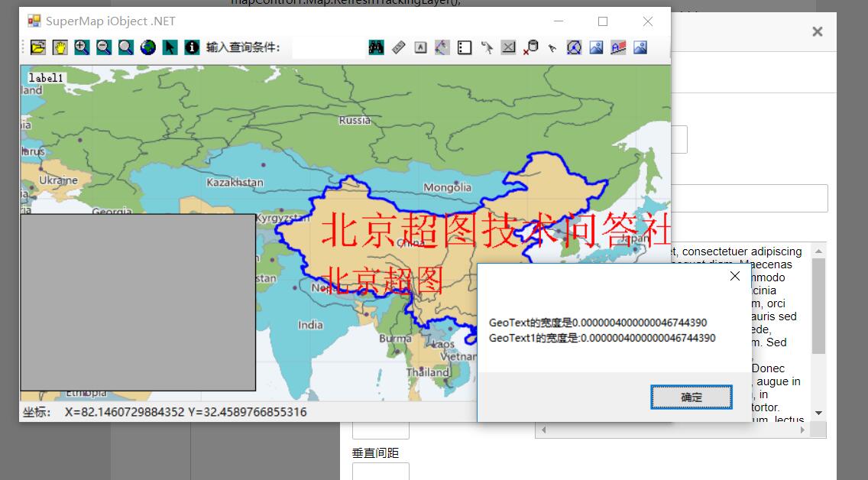Click the grey overview panel on map

tap(138, 302)
